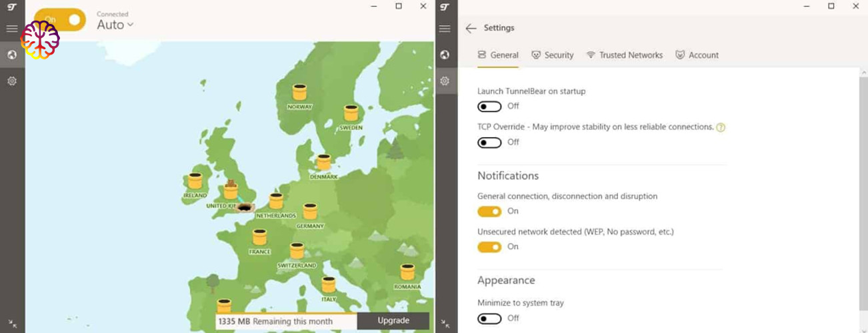Click the 1335 MB remaining text
Viewport: 868px width, 333px height.
pos(275,321)
